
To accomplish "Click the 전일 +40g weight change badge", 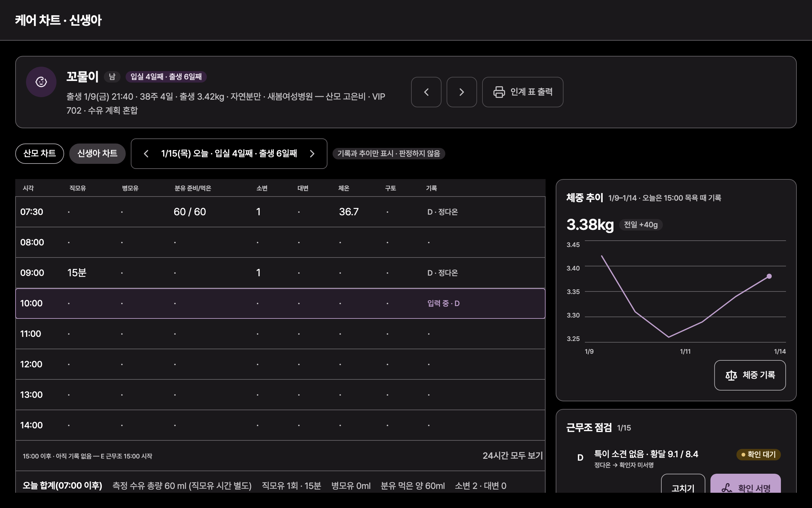I will [x=640, y=225].
